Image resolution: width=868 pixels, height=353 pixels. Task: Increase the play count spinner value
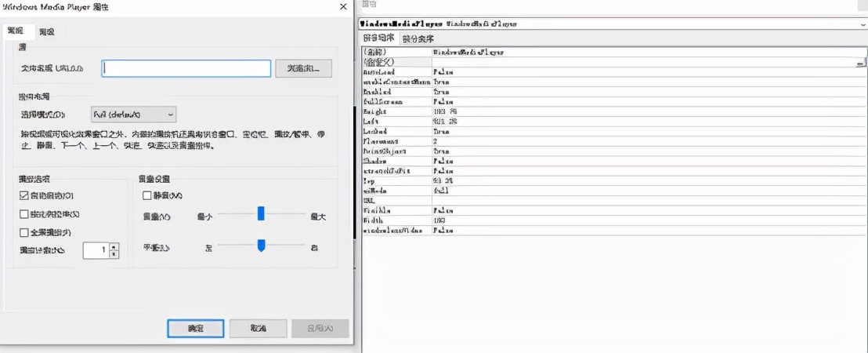point(114,246)
